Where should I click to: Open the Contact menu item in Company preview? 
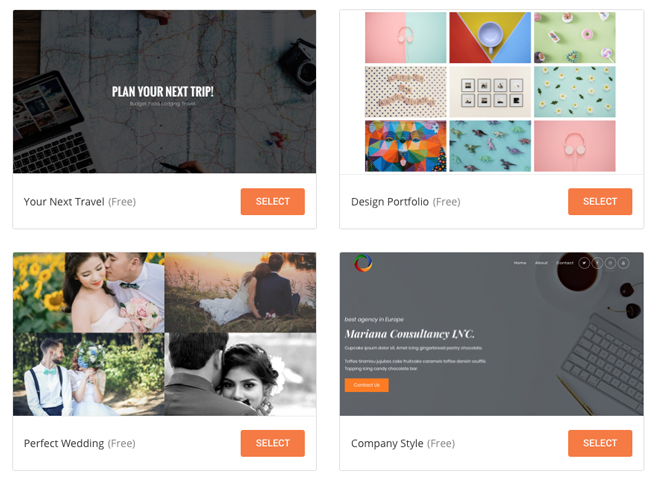click(x=565, y=263)
